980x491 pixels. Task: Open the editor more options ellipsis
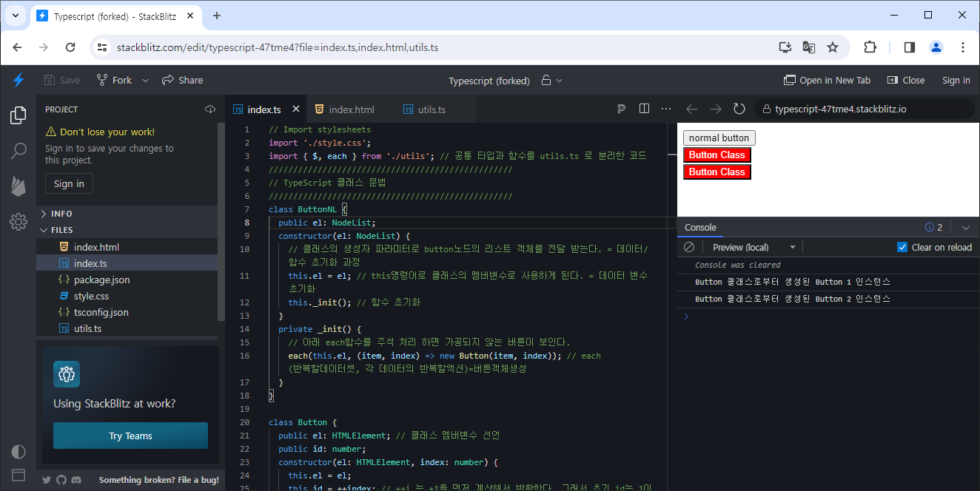[x=666, y=109]
